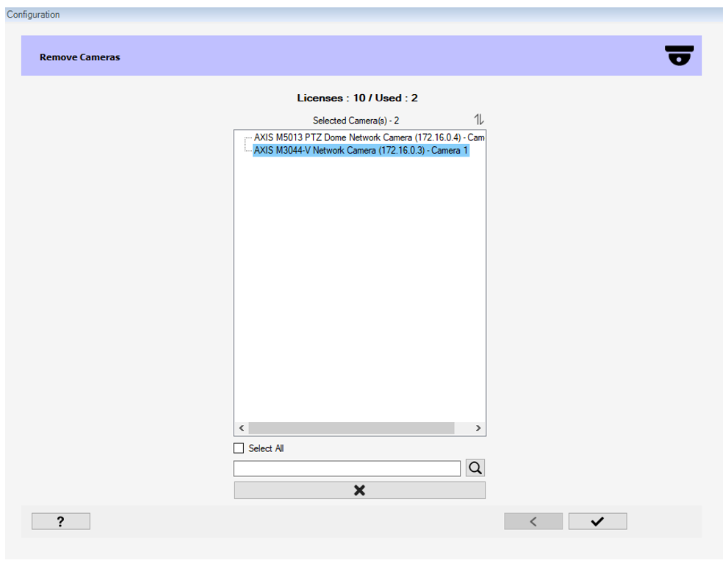
Task: Go back using the left chevron button
Action: tap(533, 521)
